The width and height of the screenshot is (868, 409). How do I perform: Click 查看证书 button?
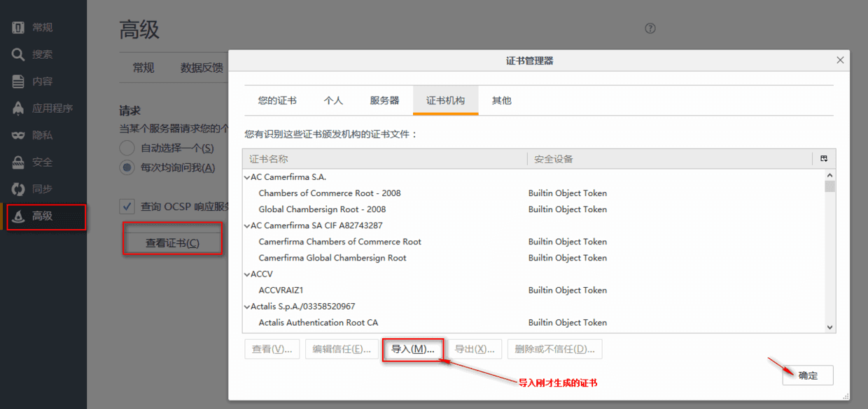click(x=172, y=243)
